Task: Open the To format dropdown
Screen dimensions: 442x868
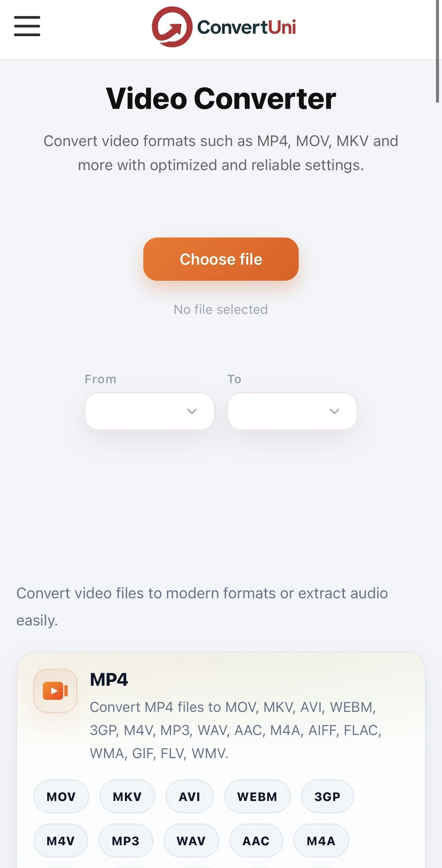Action: coord(292,411)
